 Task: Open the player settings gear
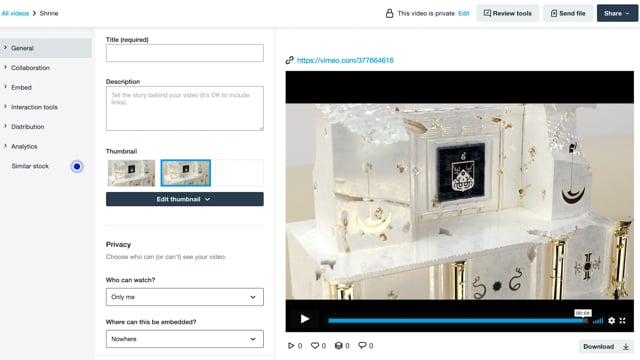point(611,321)
